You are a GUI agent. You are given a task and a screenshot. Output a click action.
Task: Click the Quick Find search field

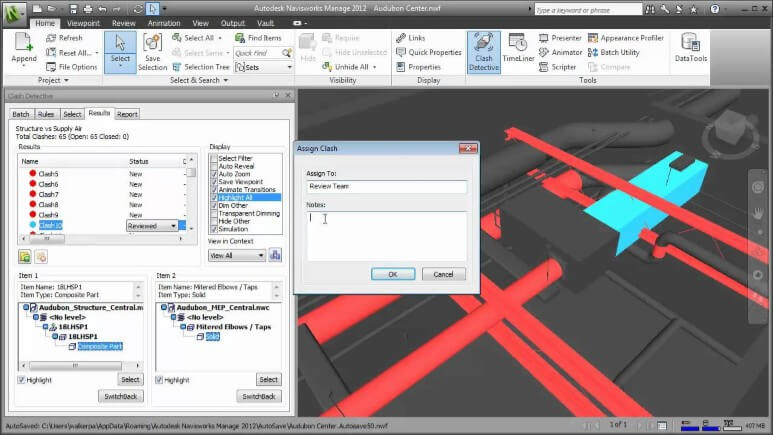click(x=258, y=53)
